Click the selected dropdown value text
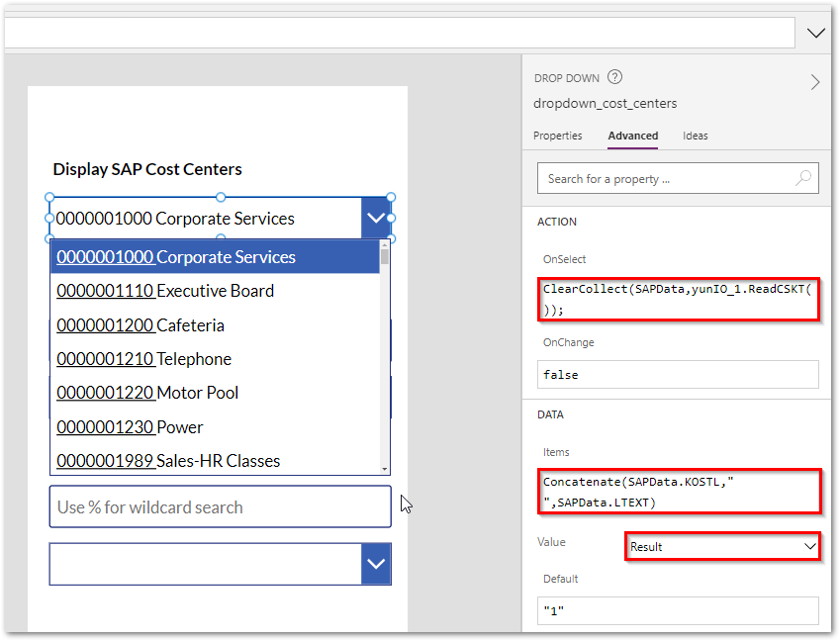The image size is (840, 641). pyautogui.click(x=175, y=219)
